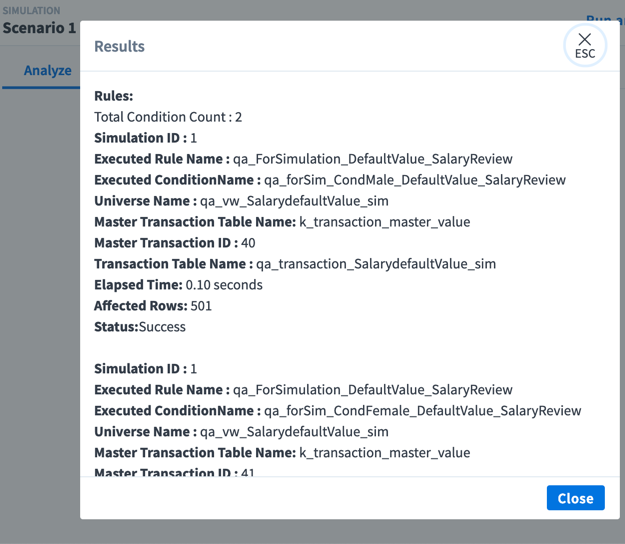Click the qa_transaction_SalarydefaultValue_sim table name
This screenshot has width=625, height=544.
(376, 264)
